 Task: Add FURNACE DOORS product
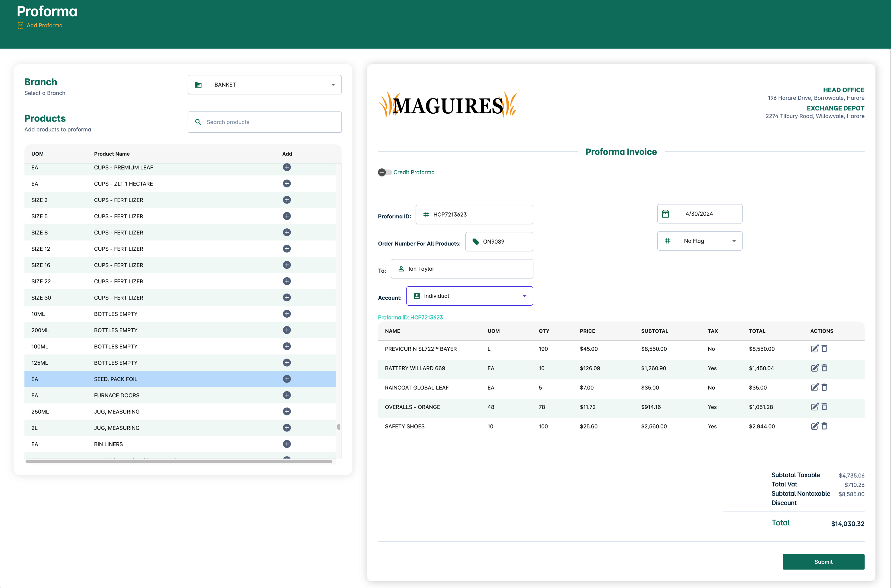click(287, 395)
